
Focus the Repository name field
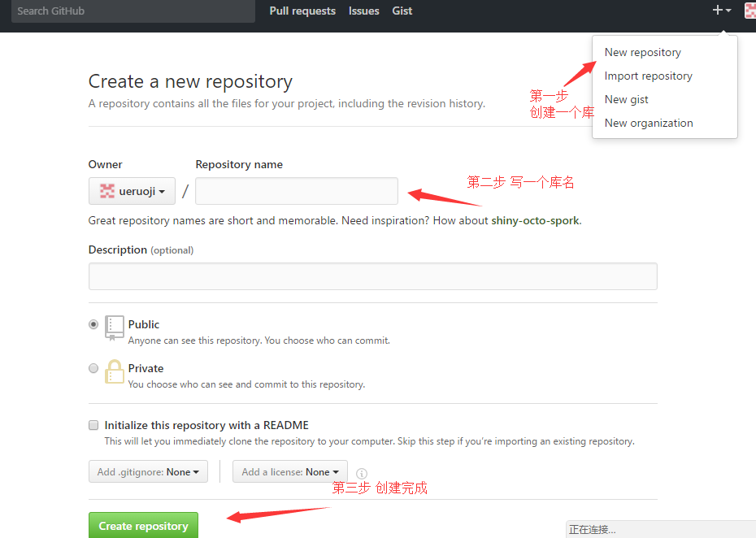pyautogui.click(x=297, y=191)
